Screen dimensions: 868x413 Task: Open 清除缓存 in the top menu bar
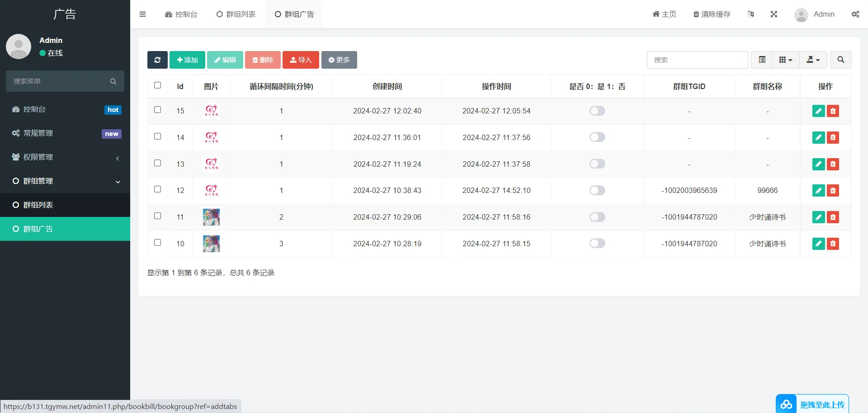pyautogui.click(x=711, y=14)
